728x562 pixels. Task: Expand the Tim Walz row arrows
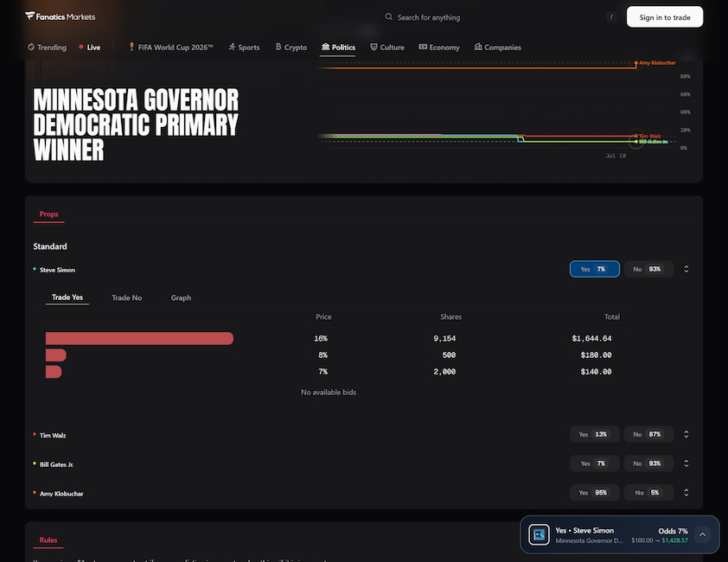[x=686, y=434]
